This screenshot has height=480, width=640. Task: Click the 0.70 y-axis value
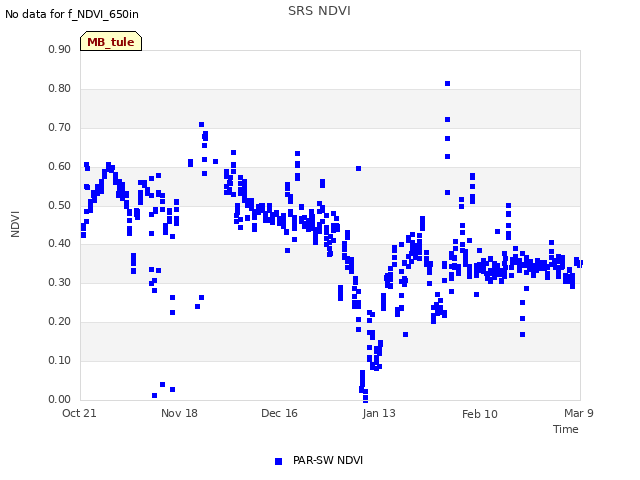point(60,127)
